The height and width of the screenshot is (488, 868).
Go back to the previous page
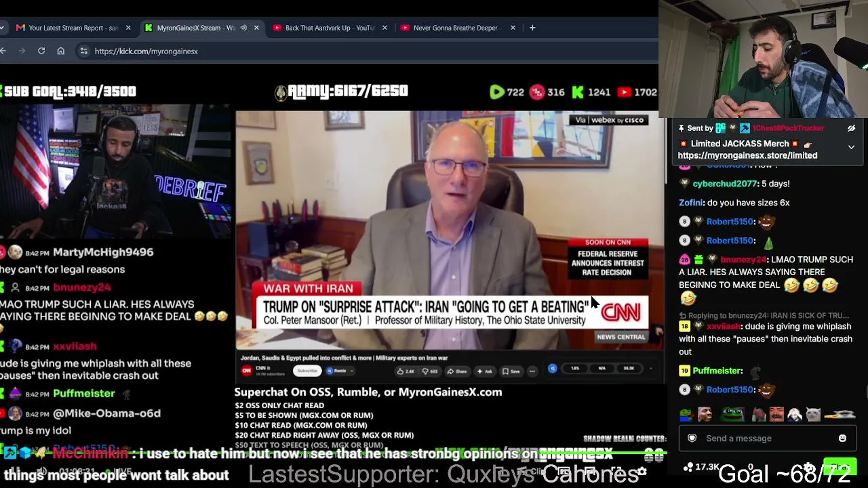tap(3, 51)
